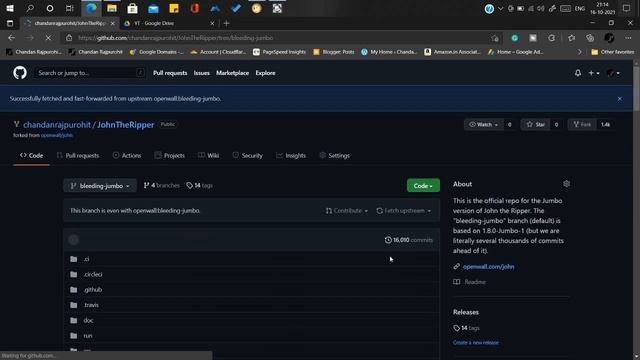Open the forked-from openwall/john link
640x360 pixels.
click(x=57, y=135)
